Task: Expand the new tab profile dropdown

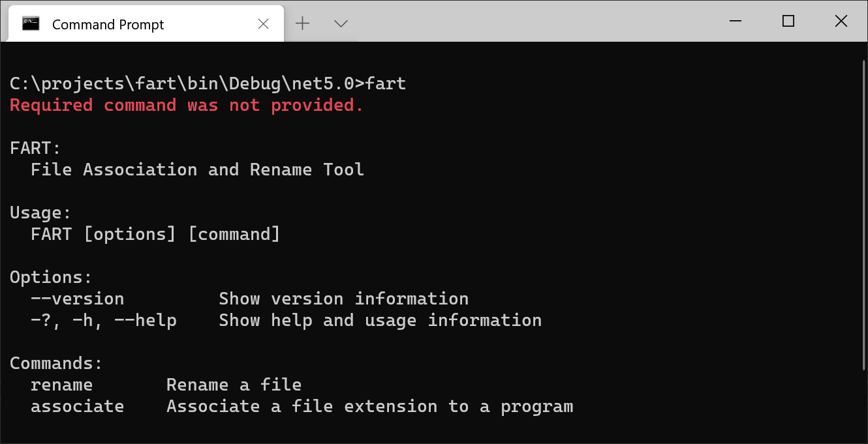Action: (341, 24)
